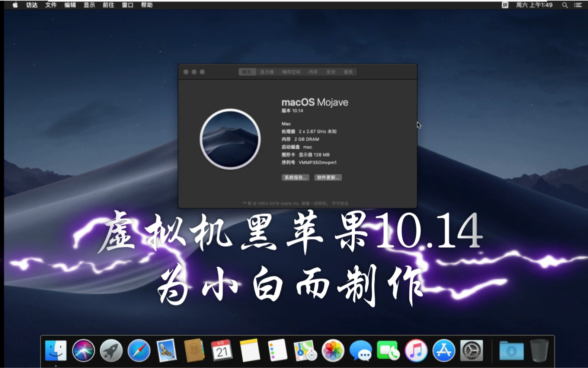Launch Siri from the Dock
The height and width of the screenshot is (368, 588).
(83, 350)
